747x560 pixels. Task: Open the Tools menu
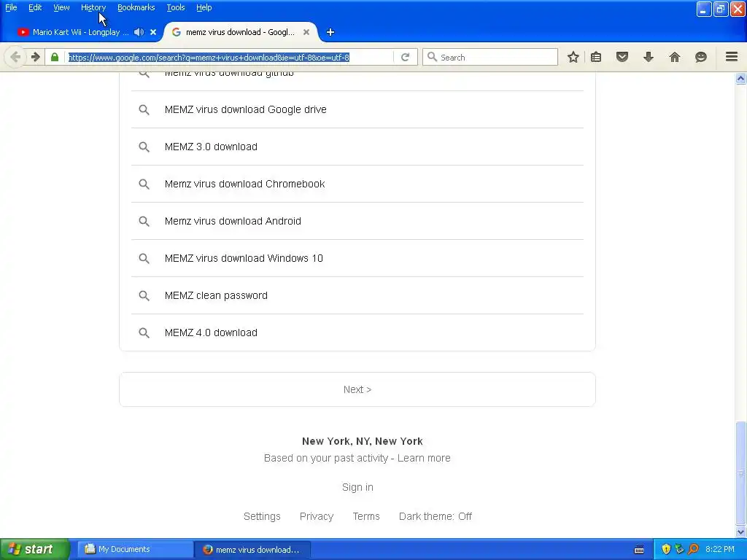pos(176,7)
